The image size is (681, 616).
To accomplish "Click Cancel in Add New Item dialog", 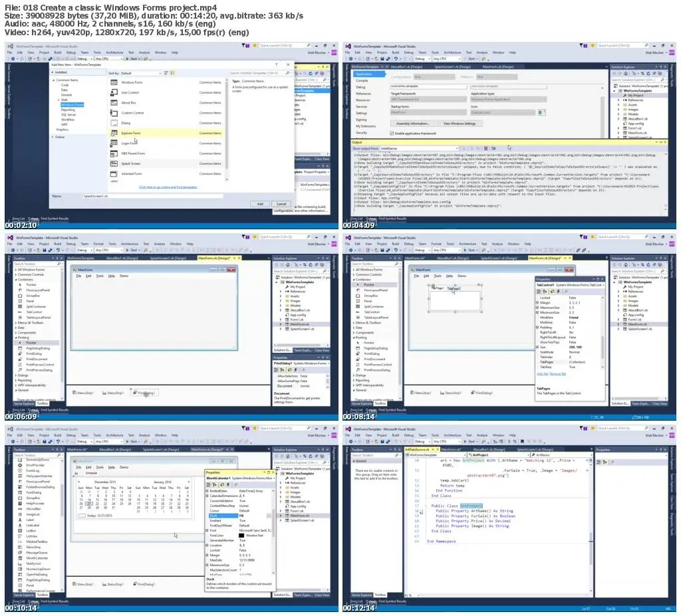I will coord(281,204).
